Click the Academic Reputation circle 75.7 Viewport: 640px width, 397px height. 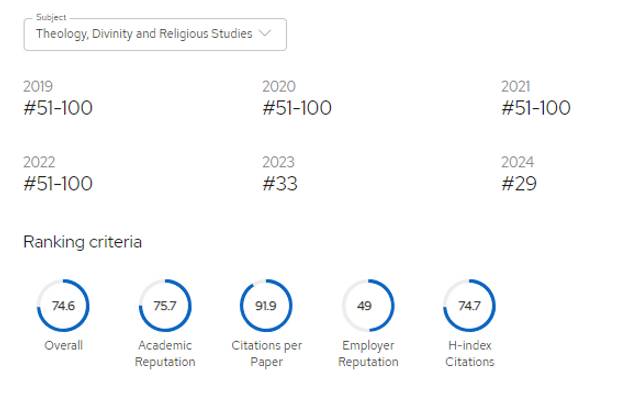click(165, 306)
